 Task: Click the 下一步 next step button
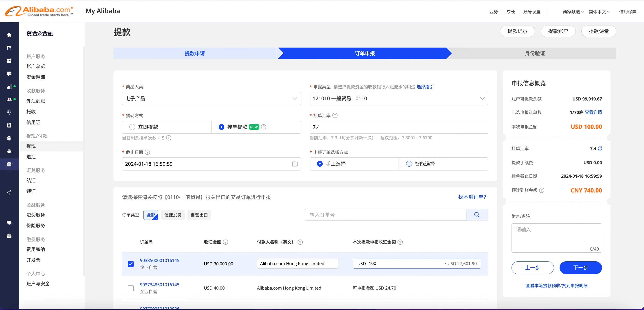[580, 268]
